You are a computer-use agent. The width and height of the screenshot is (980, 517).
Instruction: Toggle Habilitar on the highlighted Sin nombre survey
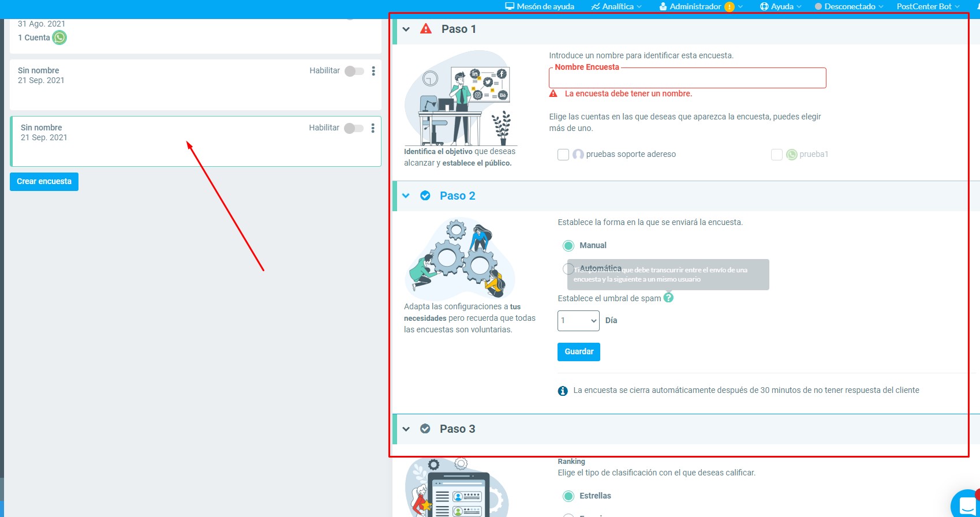pyautogui.click(x=354, y=128)
